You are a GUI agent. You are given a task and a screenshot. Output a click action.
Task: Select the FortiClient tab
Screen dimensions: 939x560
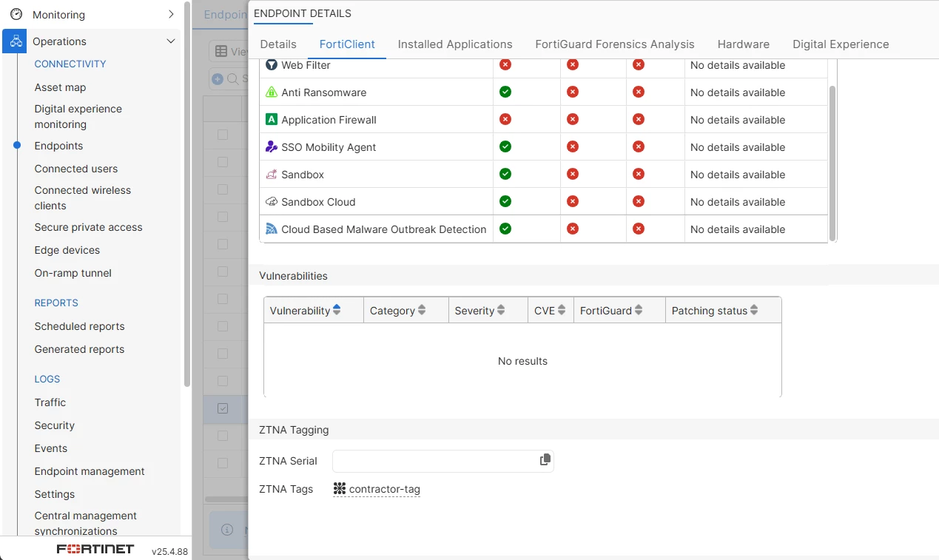coord(347,44)
